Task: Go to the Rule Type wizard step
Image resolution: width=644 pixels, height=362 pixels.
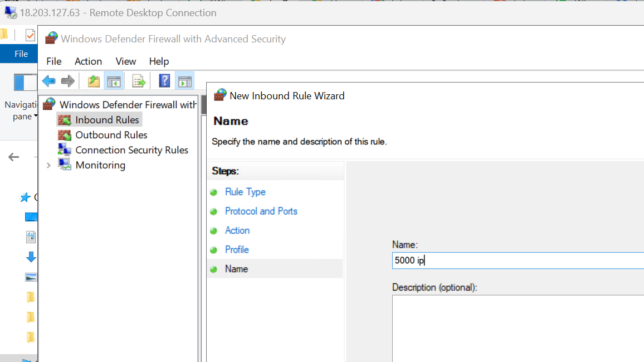Action: point(245,192)
